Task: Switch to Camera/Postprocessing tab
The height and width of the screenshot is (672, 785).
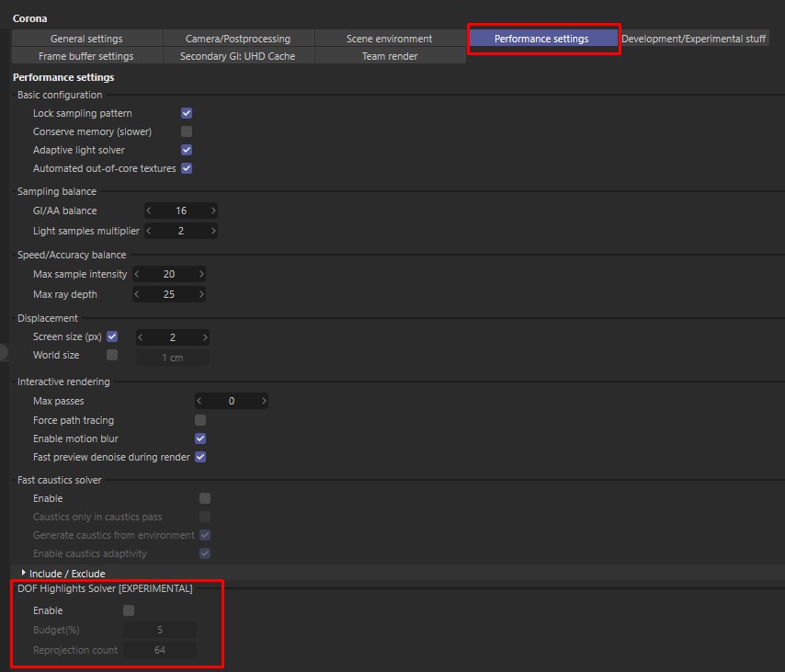Action: (x=238, y=39)
